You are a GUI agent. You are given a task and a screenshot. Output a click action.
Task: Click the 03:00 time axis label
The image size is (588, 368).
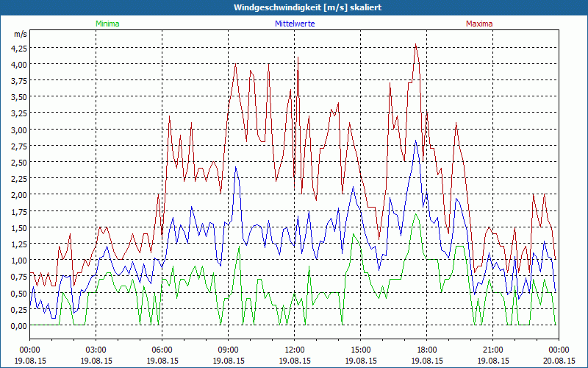click(96, 350)
